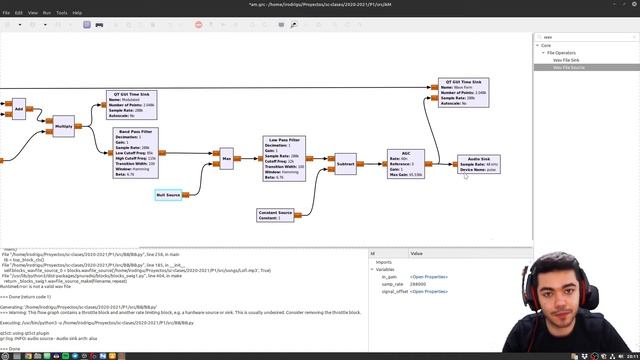Open Properties link for signal_offset

[x=429, y=291]
